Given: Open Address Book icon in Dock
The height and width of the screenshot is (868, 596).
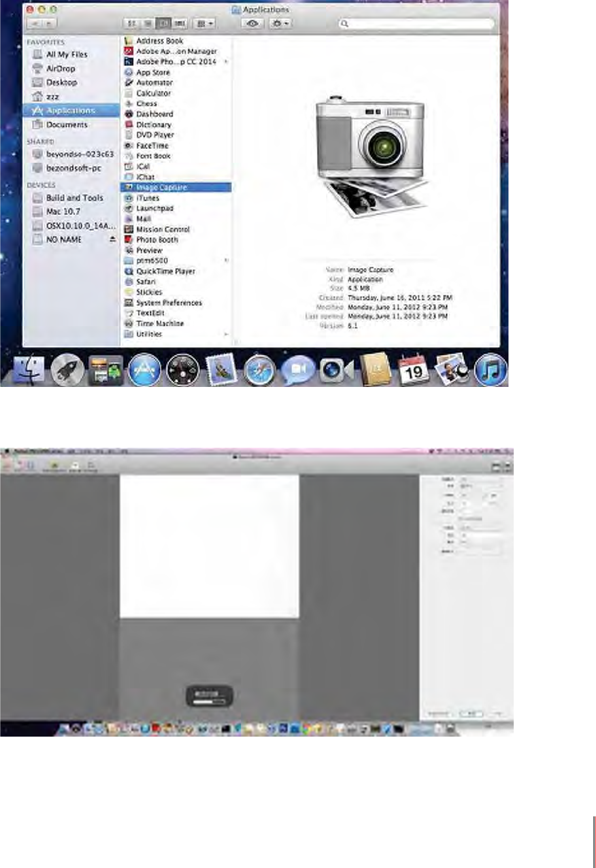Looking at the screenshot, I should tap(376, 370).
